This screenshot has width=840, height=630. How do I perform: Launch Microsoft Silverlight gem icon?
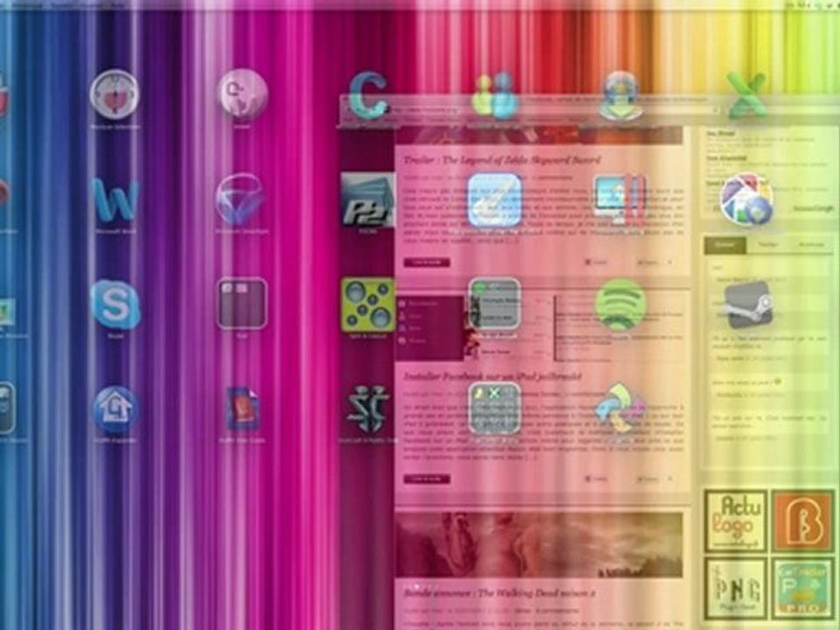coord(241,199)
